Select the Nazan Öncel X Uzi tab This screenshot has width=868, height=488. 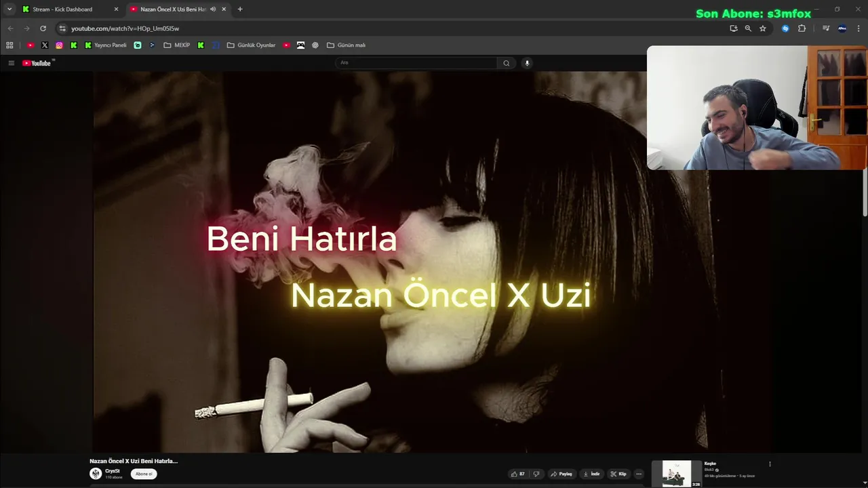click(x=178, y=9)
